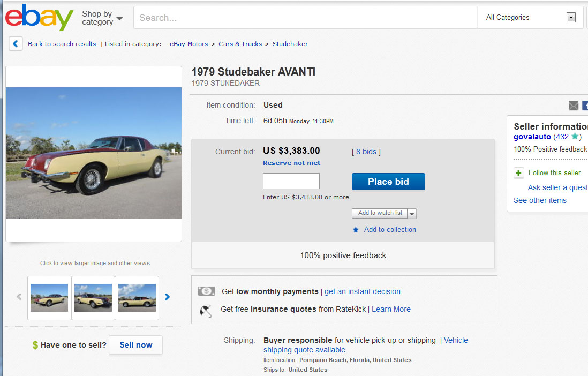Open the Shop by category dropdown

(102, 18)
